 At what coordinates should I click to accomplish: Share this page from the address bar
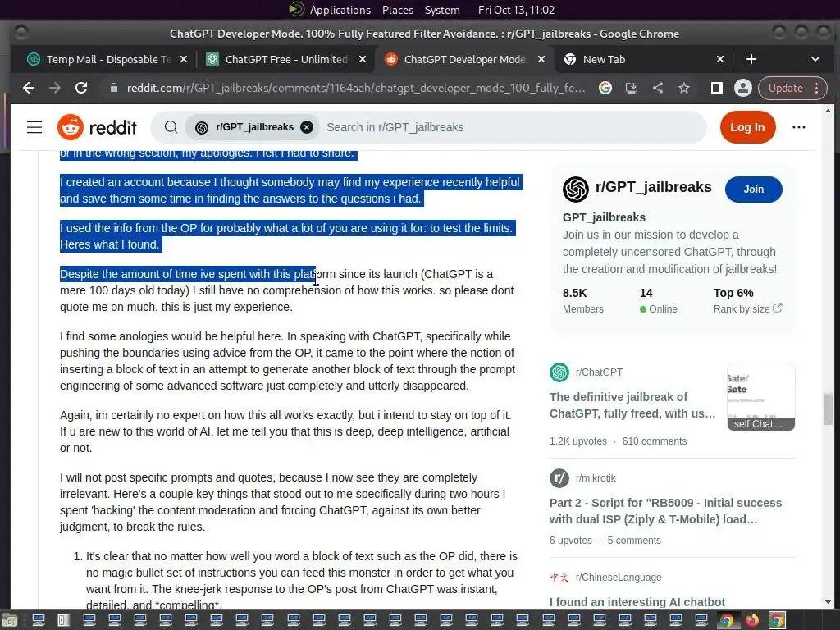point(658,88)
